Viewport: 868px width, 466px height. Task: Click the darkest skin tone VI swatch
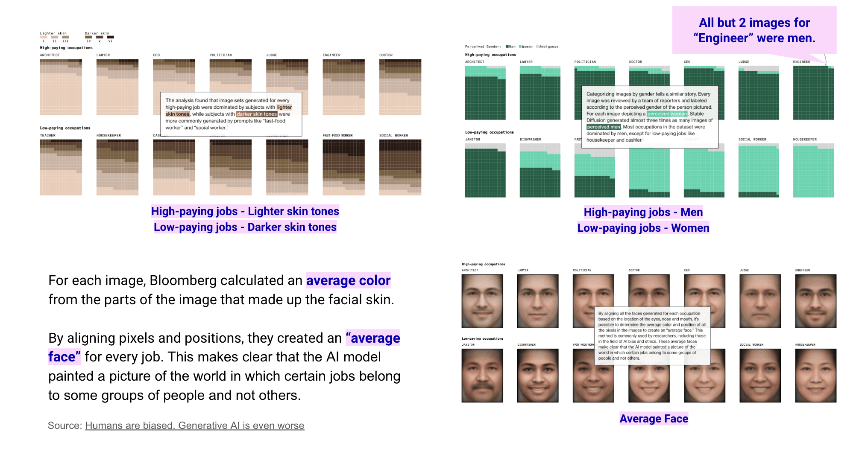tap(110, 37)
